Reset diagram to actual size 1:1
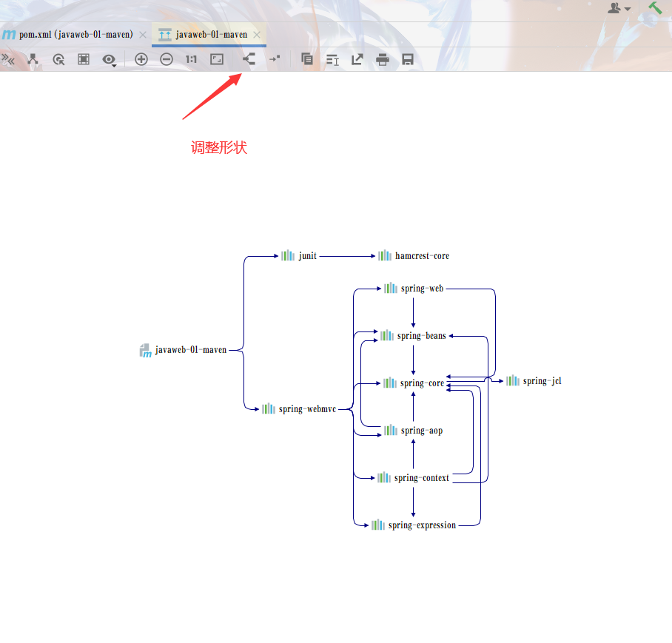 click(x=191, y=59)
